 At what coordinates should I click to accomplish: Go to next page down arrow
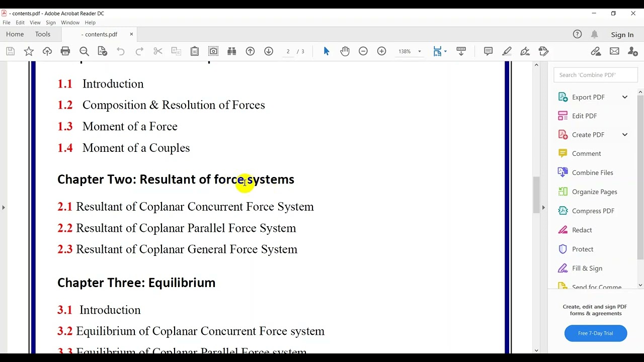tap(269, 51)
